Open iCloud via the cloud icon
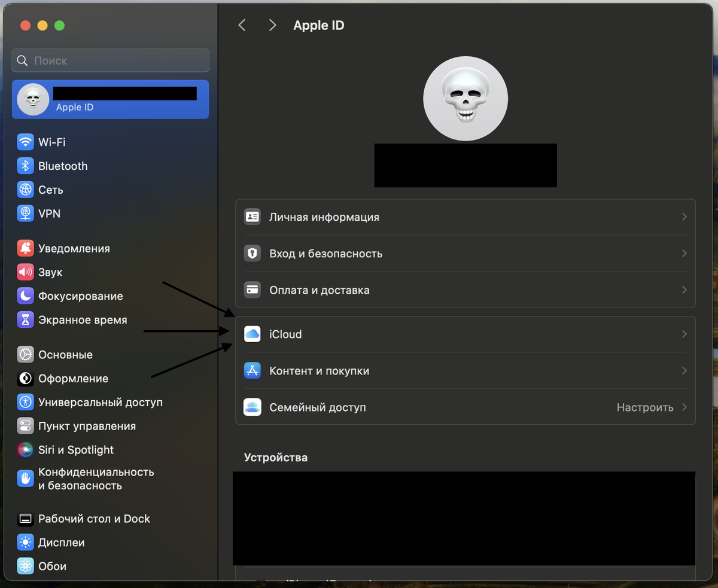 (x=252, y=334)
